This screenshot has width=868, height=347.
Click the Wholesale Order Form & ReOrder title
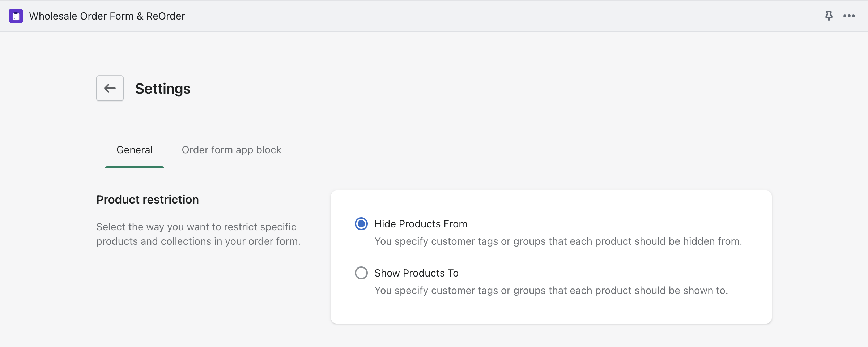pos(107,16)
